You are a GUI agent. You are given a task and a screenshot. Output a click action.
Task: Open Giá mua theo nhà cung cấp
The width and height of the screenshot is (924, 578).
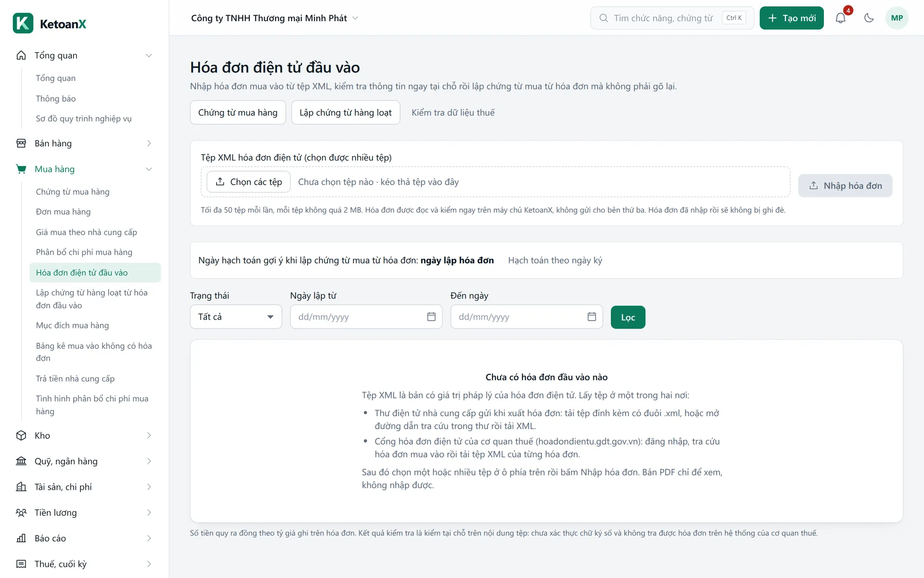coord(95,232)
